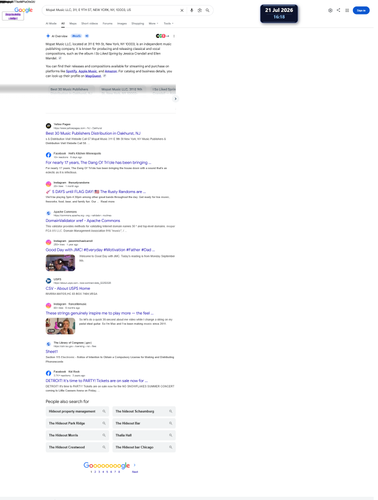Click the magnifier search icon in the search bar
This screenshot has height=500, width=378.
click(208, 10)
